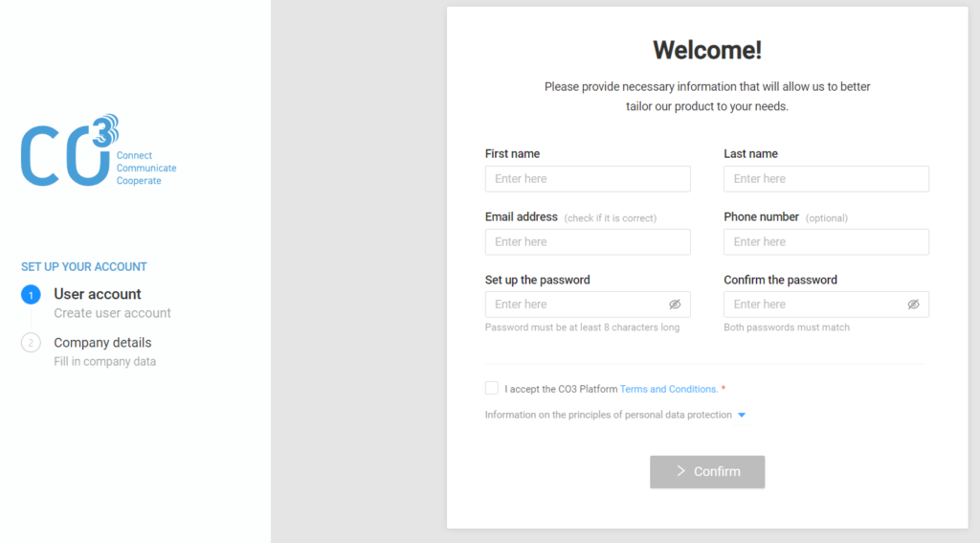Go to the User account step label
This screenshot has height=543, width=980.
[98, 294]
